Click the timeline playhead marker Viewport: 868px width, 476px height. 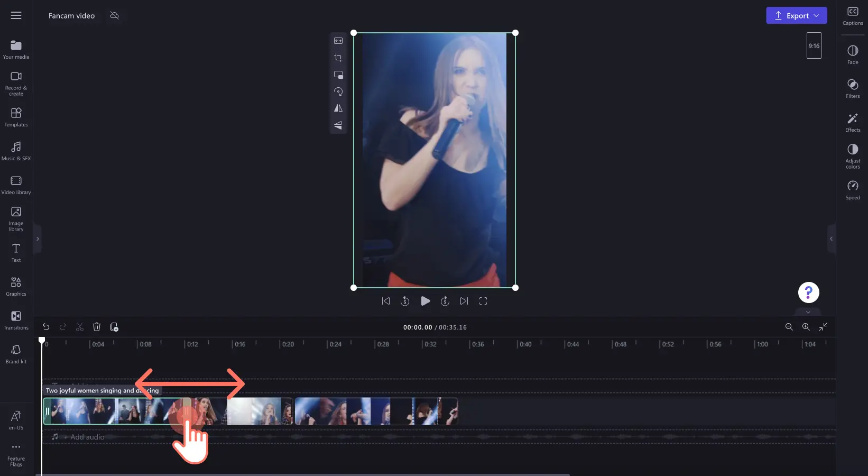point(42,341)
